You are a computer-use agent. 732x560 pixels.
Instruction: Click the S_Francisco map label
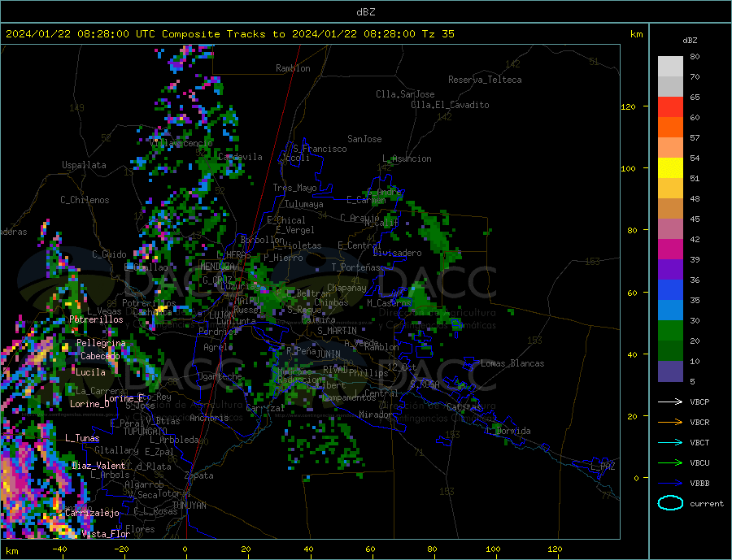[x=320, y=149]
